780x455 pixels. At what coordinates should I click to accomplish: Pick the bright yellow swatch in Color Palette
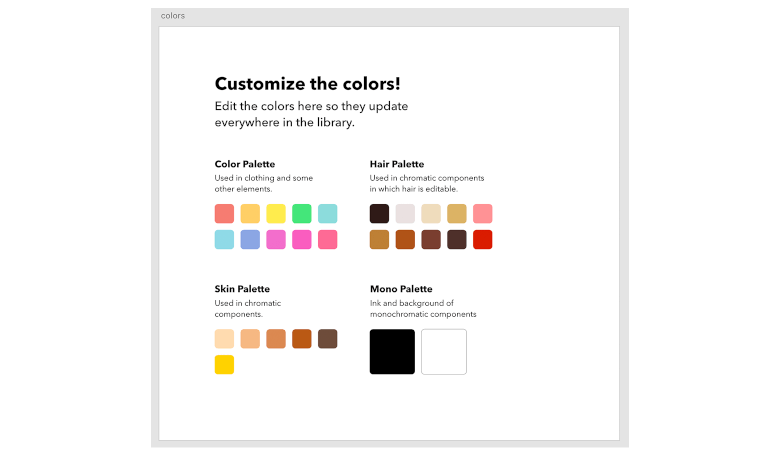click(x=276, y=213)
